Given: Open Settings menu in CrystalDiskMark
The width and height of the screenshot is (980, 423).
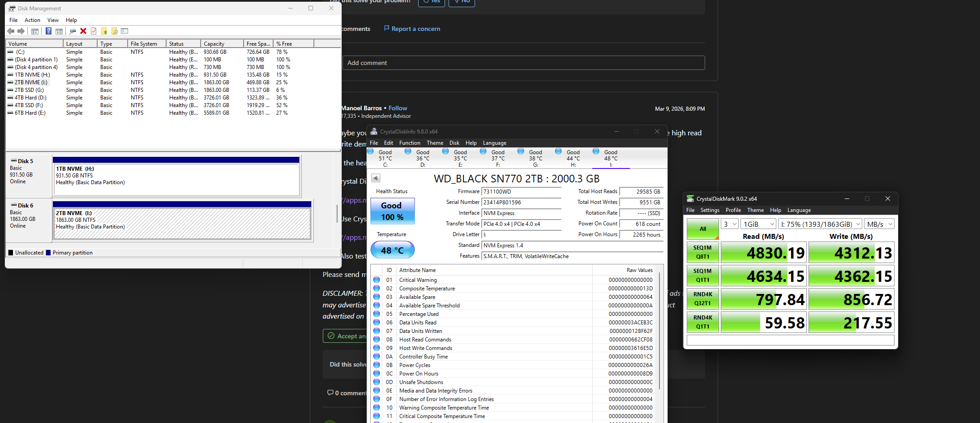Looking at the screenshot, I should (710, 210).
